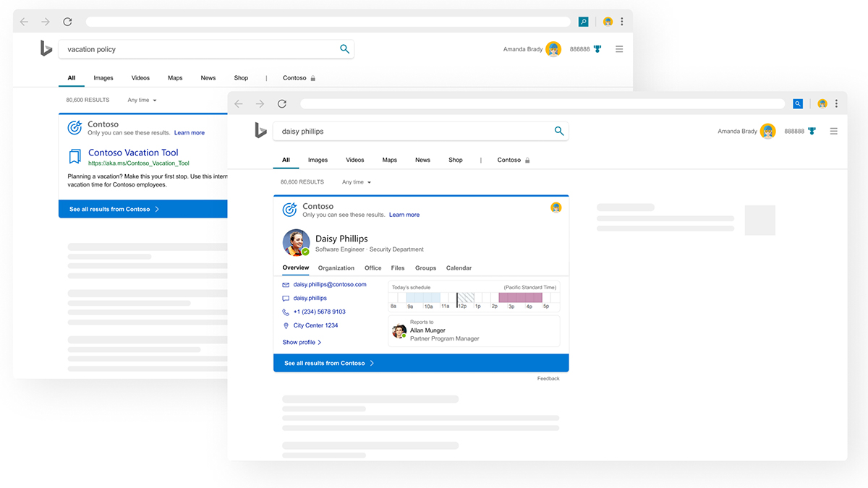Select Videos tab in front window

point(355,160)
